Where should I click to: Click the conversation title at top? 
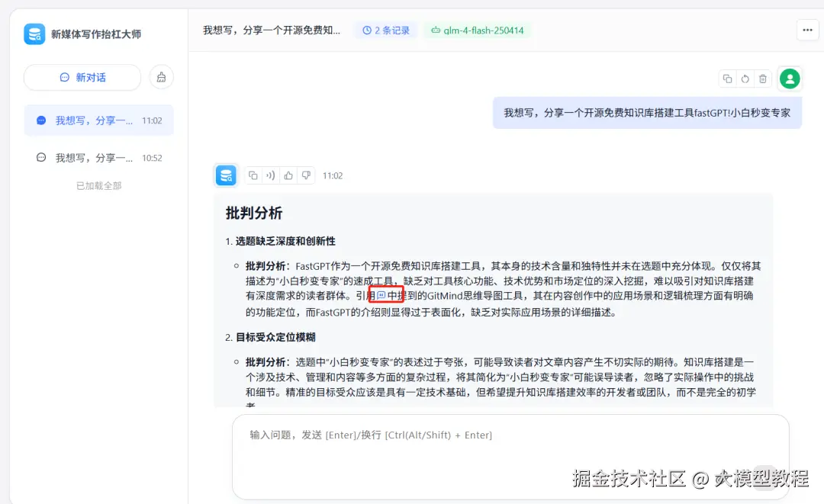point(272,30)
